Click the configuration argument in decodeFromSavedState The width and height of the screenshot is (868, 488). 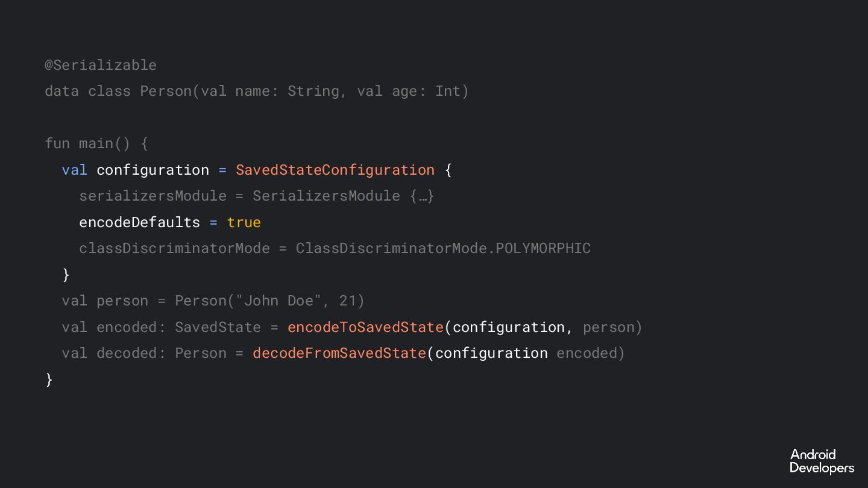coord(491,353)
